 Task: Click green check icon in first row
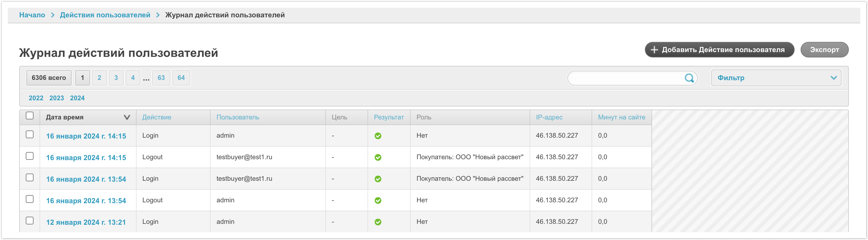click(378, 136)
